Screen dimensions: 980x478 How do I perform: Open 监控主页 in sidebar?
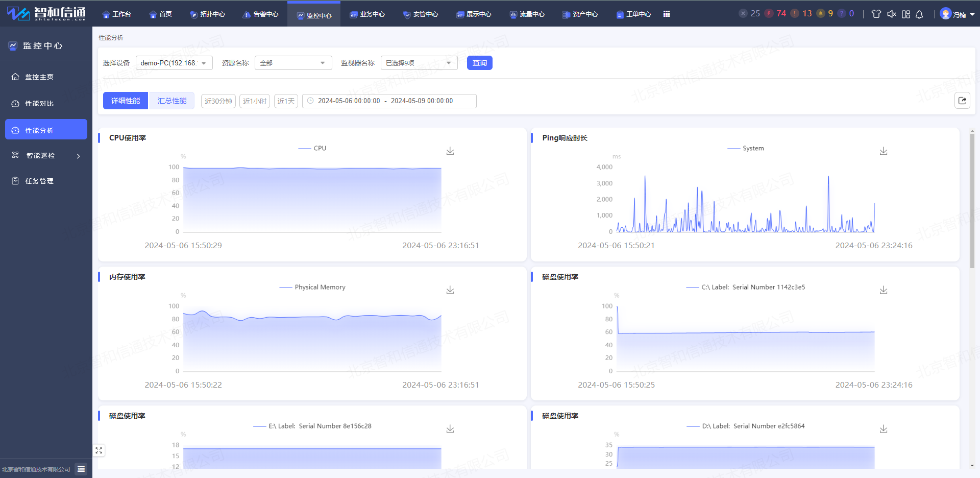pos(46,77)
